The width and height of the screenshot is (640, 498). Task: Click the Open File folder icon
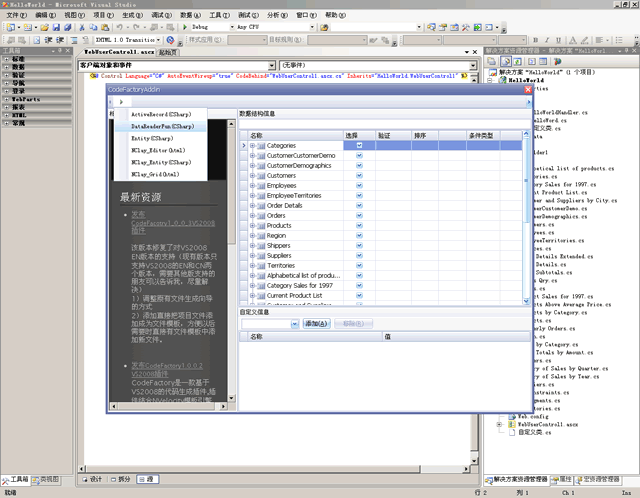coord(44,27)
